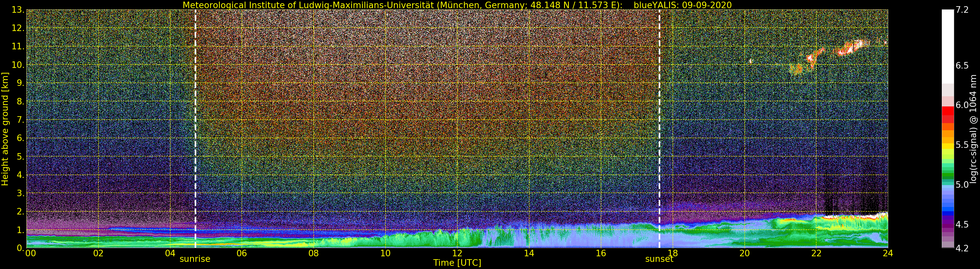The height and width of the screenshot is (269, 980).
Task: Click the 00 tick label on the time axis
Action: [30, 253]
